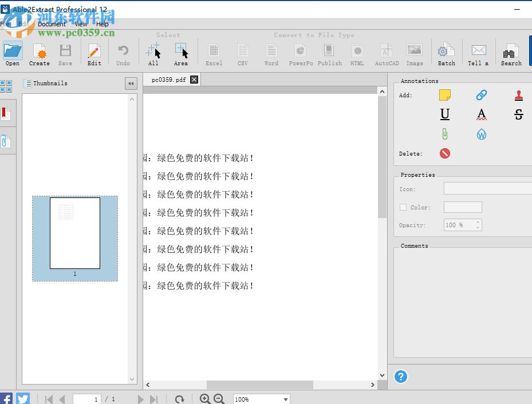Click the red delete annotation icon

pos(445,153)
